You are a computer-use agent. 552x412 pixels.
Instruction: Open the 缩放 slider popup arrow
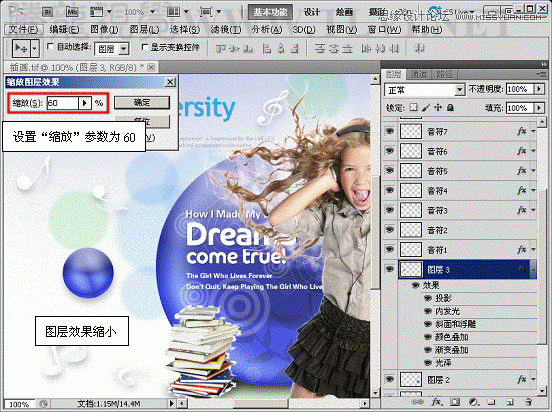84,103
